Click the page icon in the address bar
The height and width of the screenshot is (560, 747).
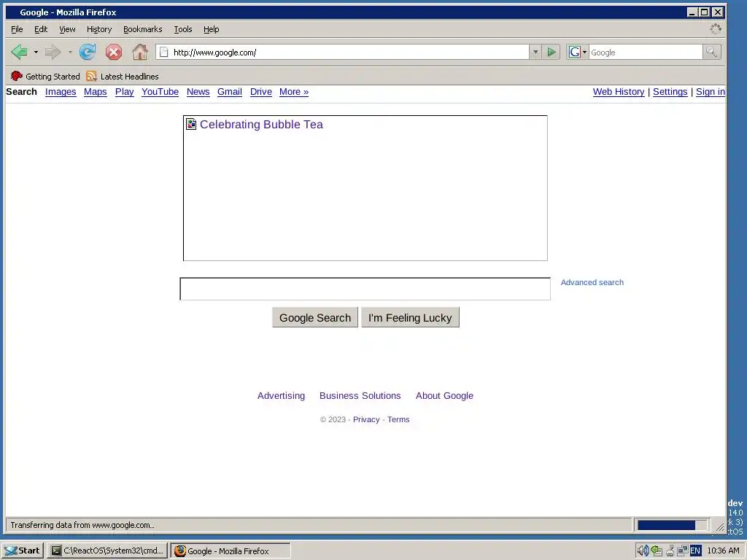point(163,52)
